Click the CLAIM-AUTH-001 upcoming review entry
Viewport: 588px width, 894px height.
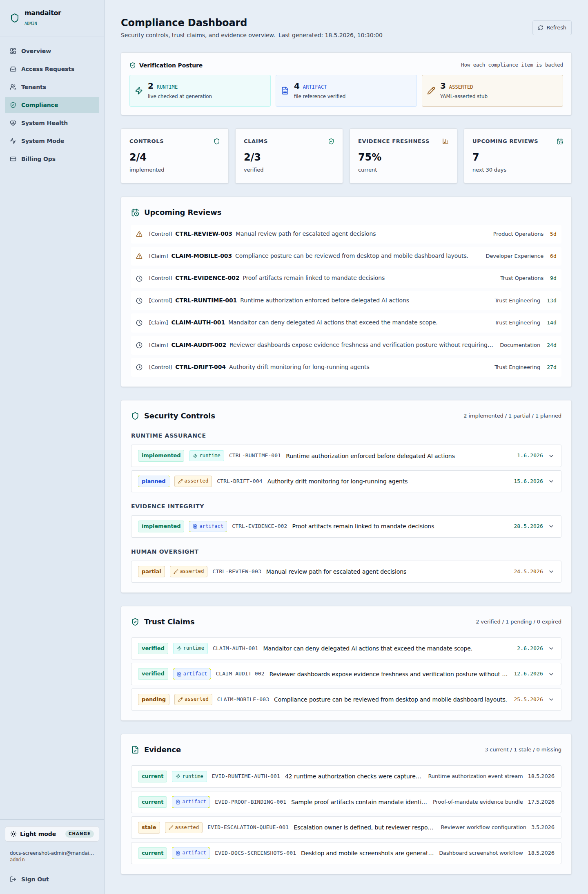coord(346,323)
